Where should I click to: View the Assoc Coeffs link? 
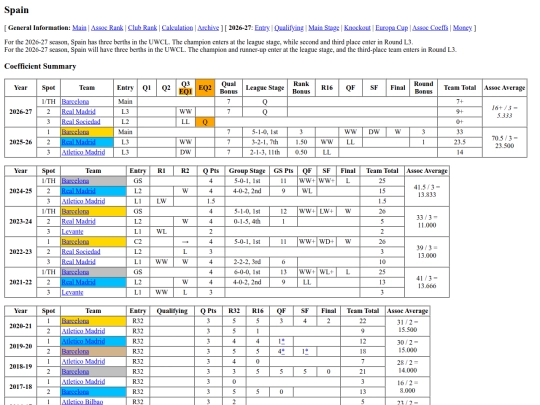click(430, 28)
